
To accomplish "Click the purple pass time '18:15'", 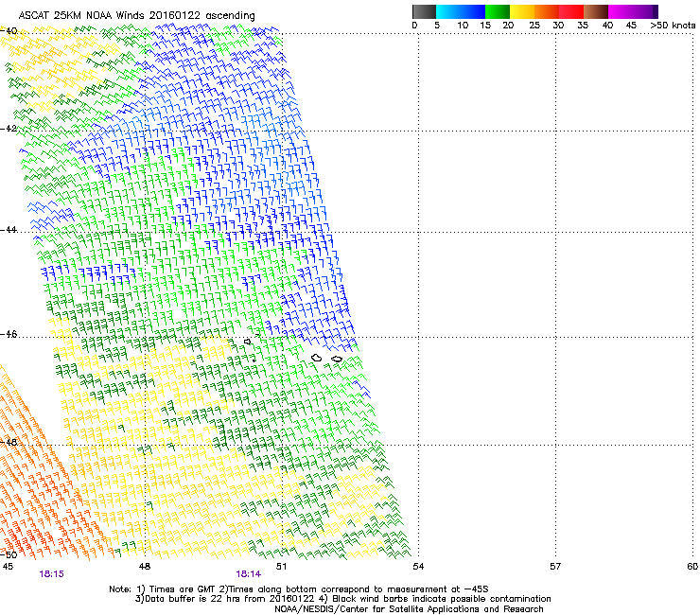I will click(x=51, y=574).
